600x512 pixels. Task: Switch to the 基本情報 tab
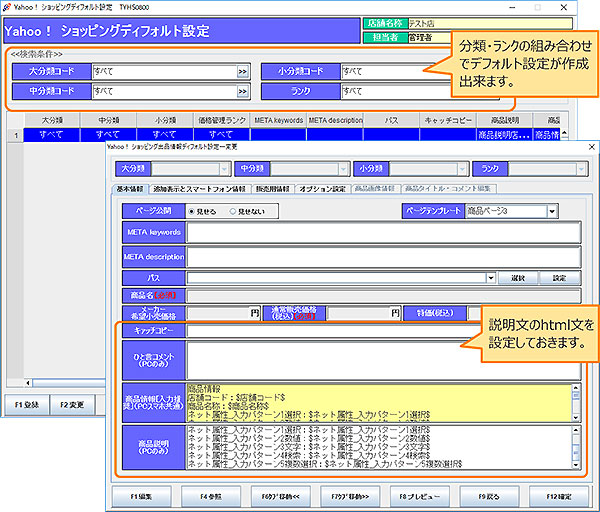(x=128, y=189)
